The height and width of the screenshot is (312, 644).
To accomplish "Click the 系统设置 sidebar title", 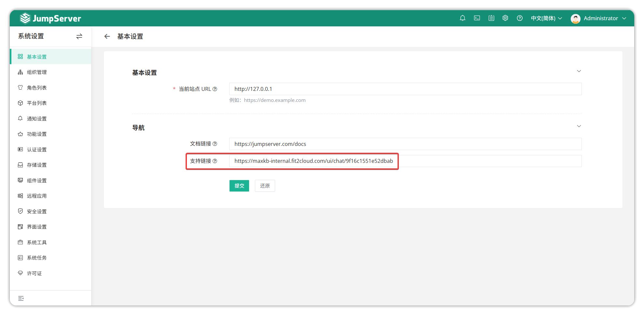I will pyautogui.click(x=31, y=36).
